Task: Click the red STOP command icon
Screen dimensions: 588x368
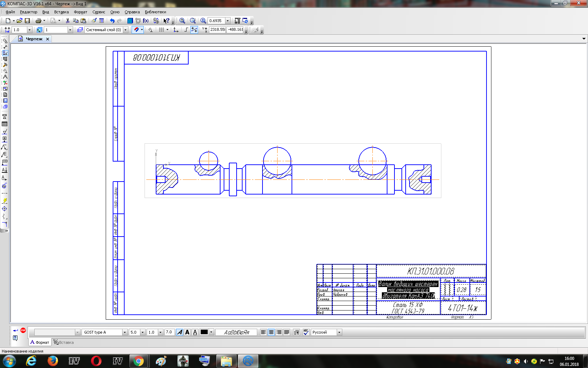Action: tap(23, 330)
